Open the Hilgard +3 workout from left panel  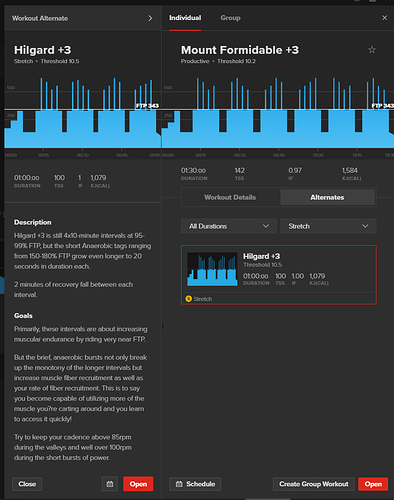(x=138, y=484)
